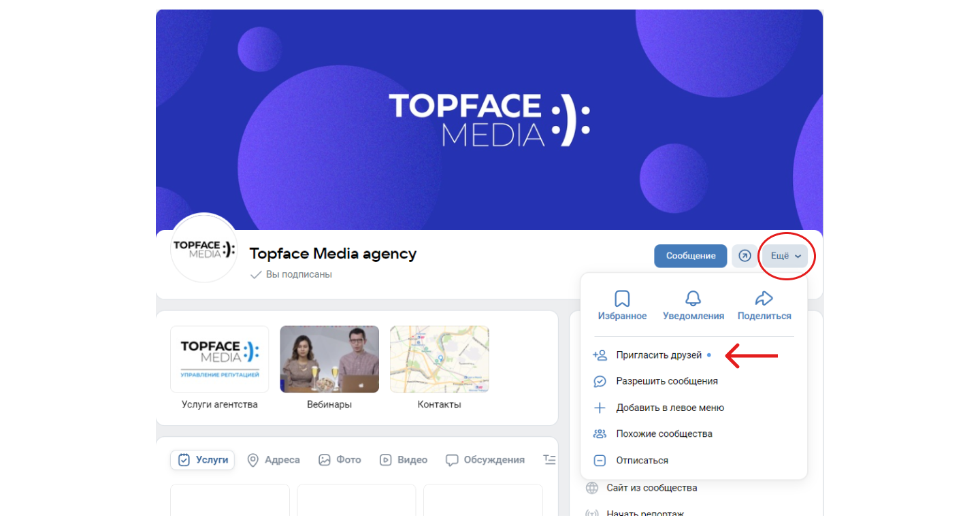Click the Контакты caption

[x=439, y=404]
